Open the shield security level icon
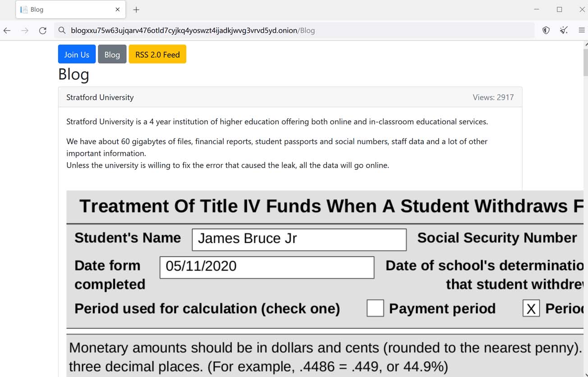 point(546,31)
